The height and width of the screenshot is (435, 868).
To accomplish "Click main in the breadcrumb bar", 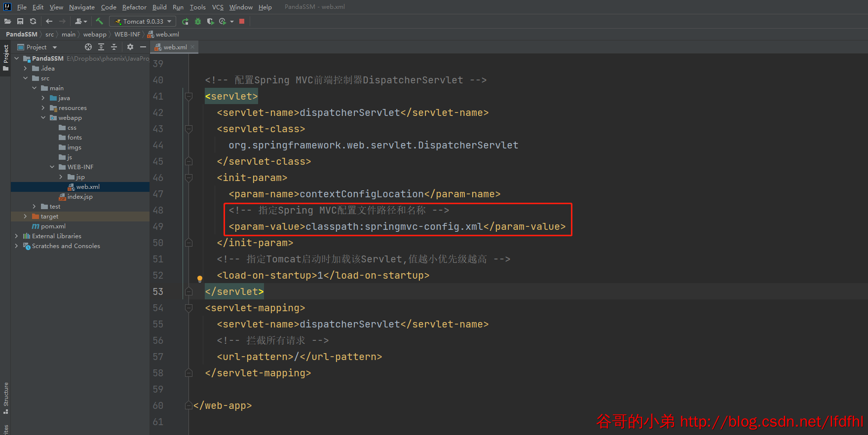I will pos(69,35).
